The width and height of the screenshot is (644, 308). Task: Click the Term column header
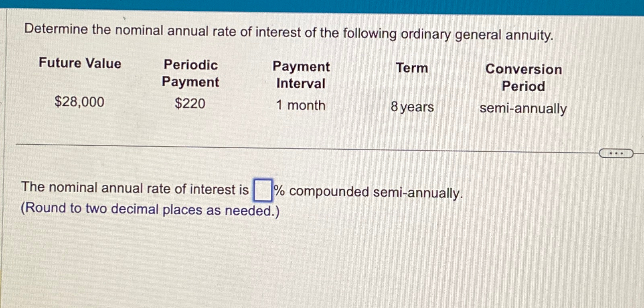tap(411, 68)
